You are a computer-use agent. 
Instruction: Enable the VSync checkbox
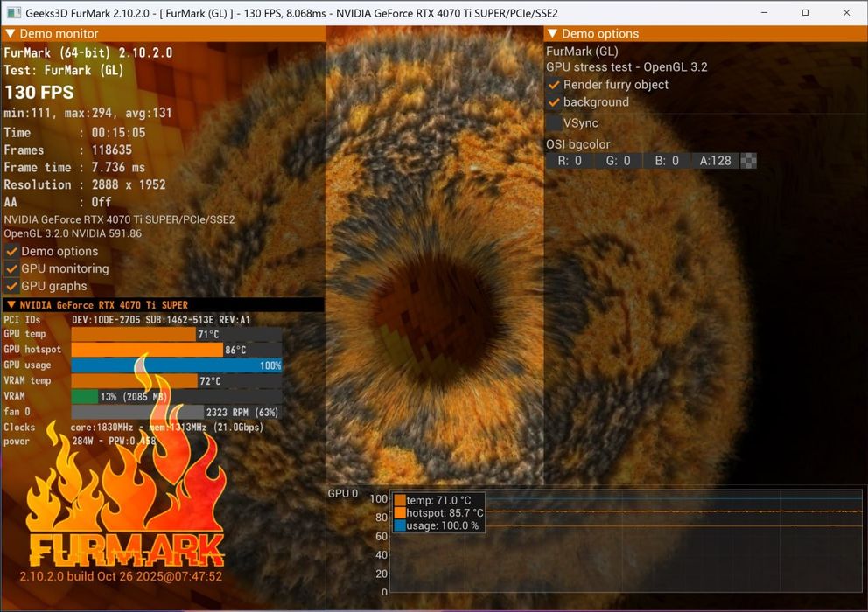point(554,123)
